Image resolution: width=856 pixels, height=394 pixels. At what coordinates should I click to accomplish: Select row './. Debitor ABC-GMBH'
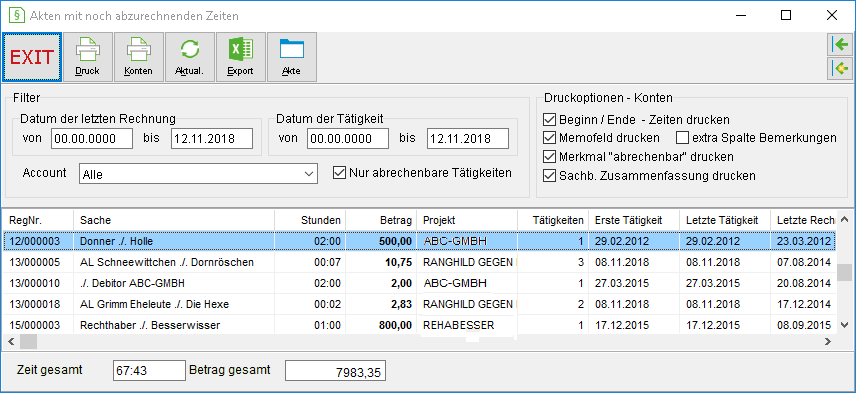(x=419, y=283)
